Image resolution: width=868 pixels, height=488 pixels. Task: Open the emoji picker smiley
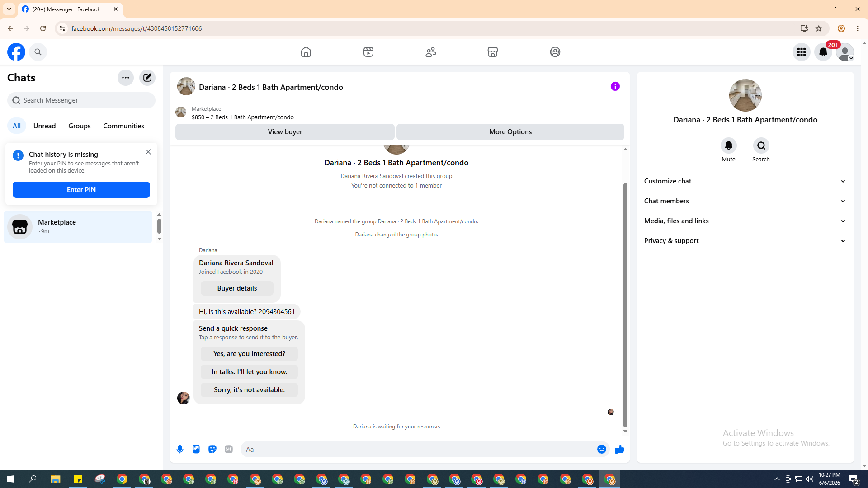click(x=602, y=449)
